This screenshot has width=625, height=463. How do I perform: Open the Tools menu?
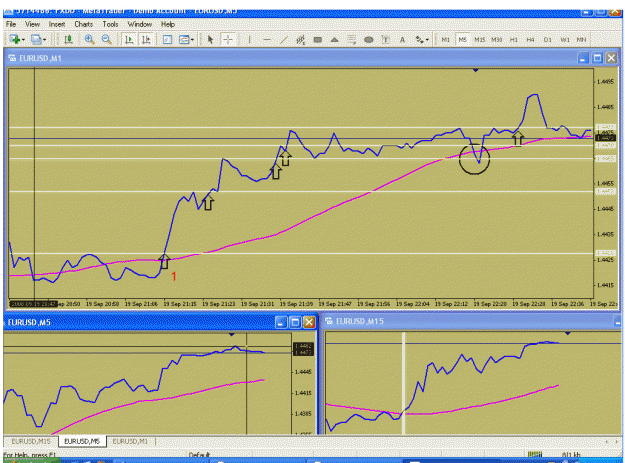[x=110, y=24]
